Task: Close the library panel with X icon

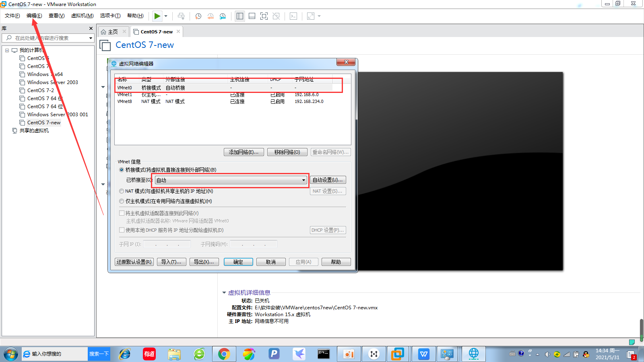Action: tap(91, 28)
